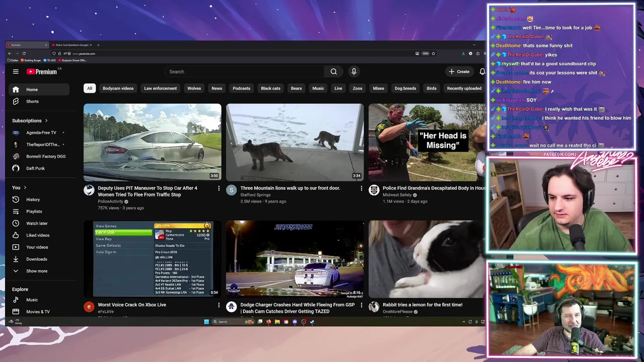Start voice search with the microphone icon
This screenshot has width=644, height=362.
point(354,71)
